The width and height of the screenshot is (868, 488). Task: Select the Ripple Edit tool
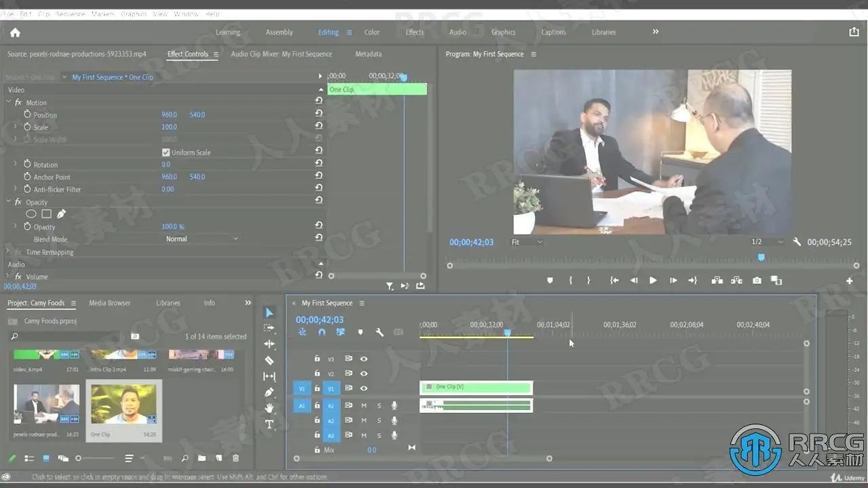[x=269, y=344]
